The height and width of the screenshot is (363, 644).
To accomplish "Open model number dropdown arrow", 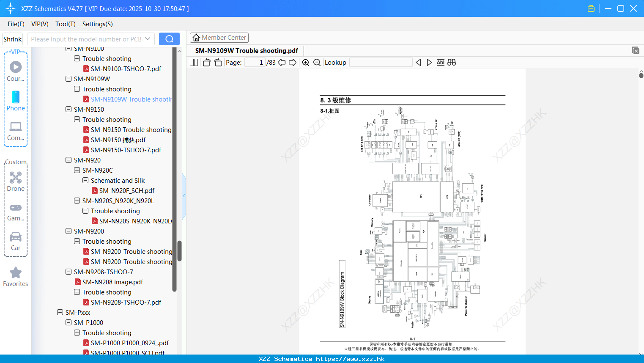I will coord(148,39).
